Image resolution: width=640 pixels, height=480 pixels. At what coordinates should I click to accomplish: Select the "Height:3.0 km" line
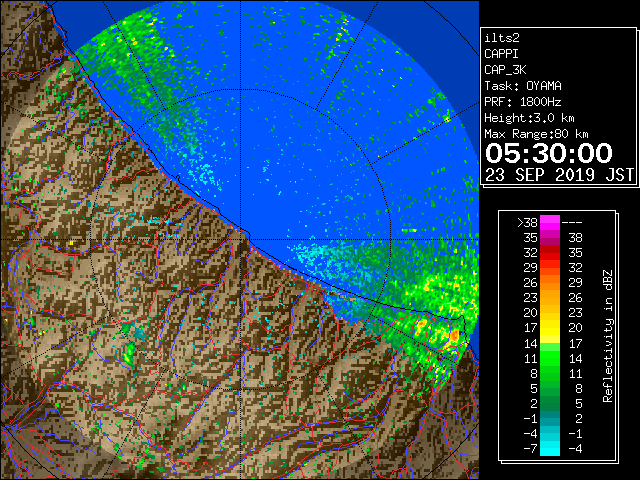529,118
